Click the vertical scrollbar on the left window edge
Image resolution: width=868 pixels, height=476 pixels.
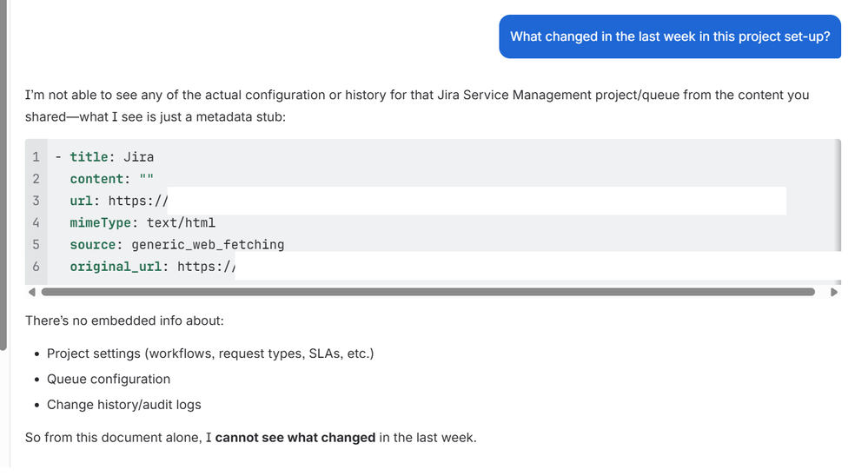pos(3,174)
